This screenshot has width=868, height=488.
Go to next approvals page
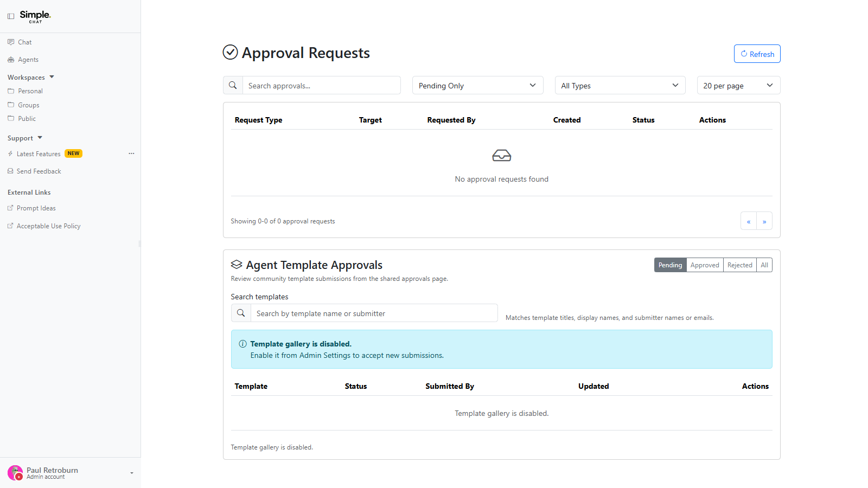[x=764, y=221]
